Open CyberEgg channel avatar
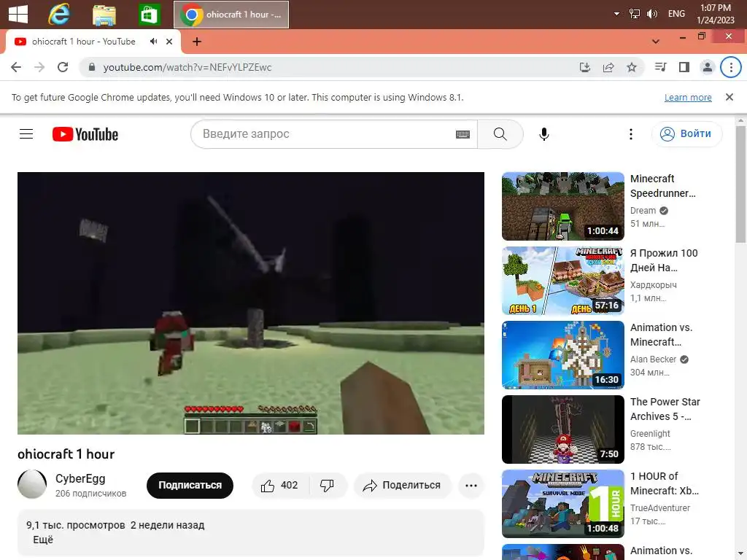747x560 pixels. pyautogui.click(x=32, y=484)
